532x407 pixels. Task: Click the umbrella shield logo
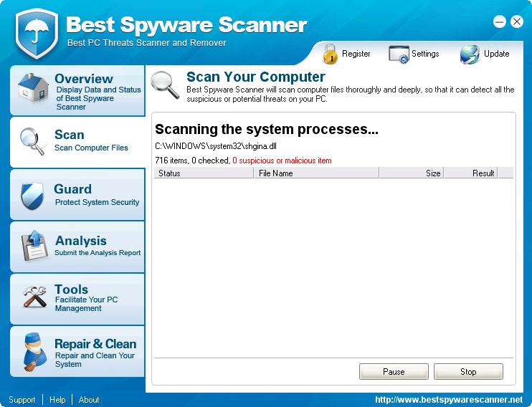[x=37, y=33]
